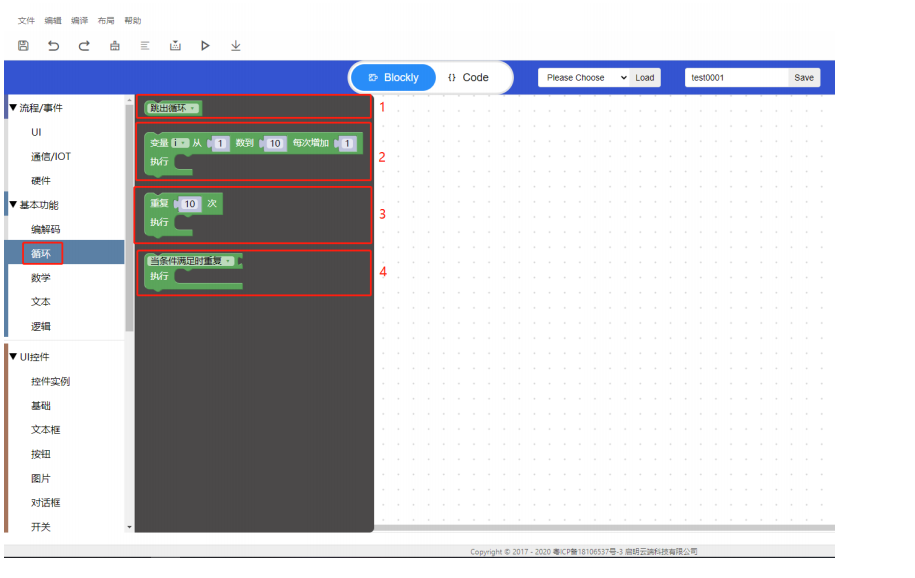The width and height of the screenshot is (915, 578).
Task: Click the toolbar icon left of the play triangle
Action: pos(175,46)
